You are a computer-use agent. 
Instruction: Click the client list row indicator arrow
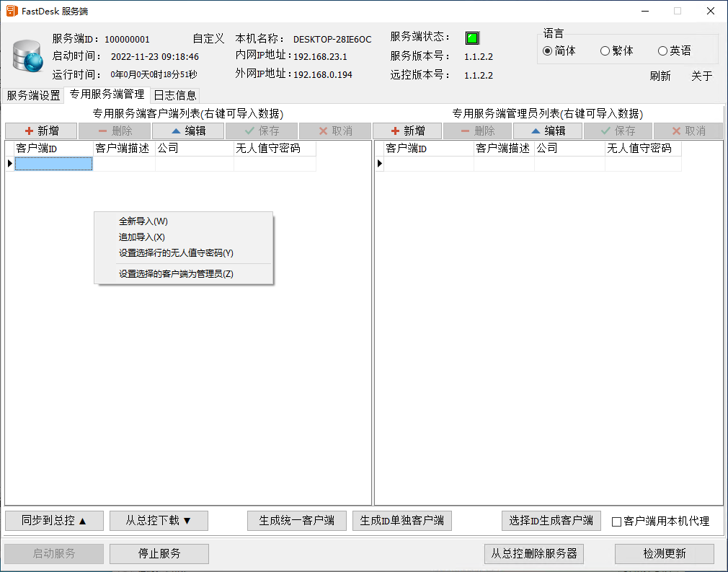tap(10, 164)
